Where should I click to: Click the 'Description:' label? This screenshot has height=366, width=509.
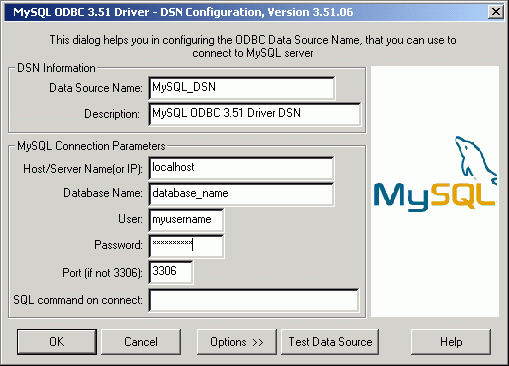tap(112, 114)
